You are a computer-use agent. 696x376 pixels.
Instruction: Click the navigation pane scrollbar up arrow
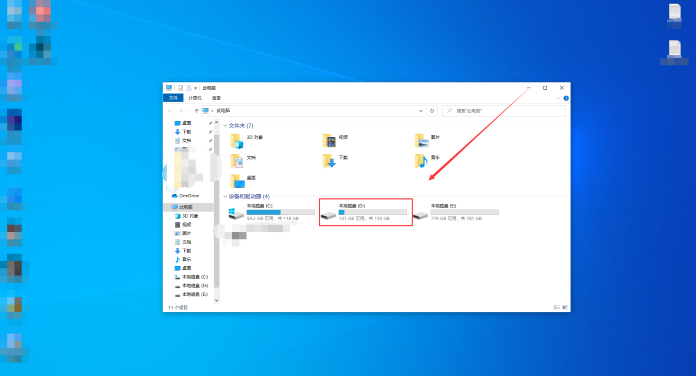(217, 122)
